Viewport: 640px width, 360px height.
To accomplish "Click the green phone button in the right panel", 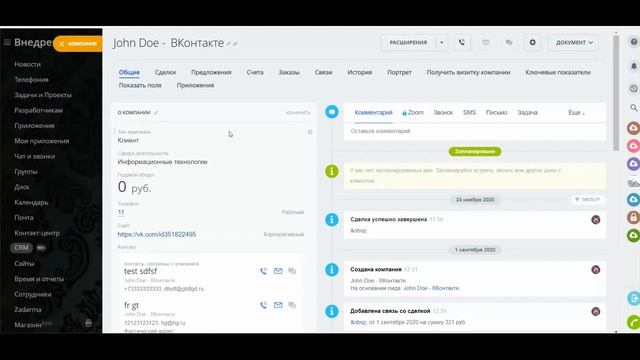I will (x=633, y=322).
